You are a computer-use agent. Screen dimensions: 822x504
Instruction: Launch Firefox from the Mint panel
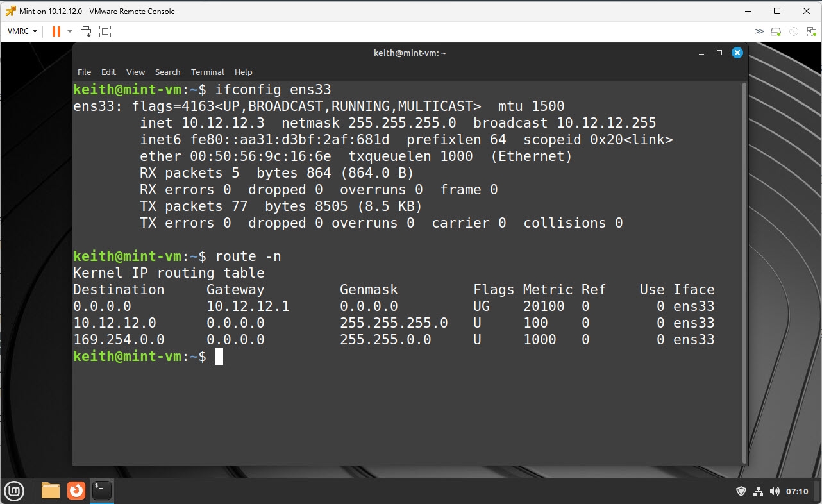point(76,491)
